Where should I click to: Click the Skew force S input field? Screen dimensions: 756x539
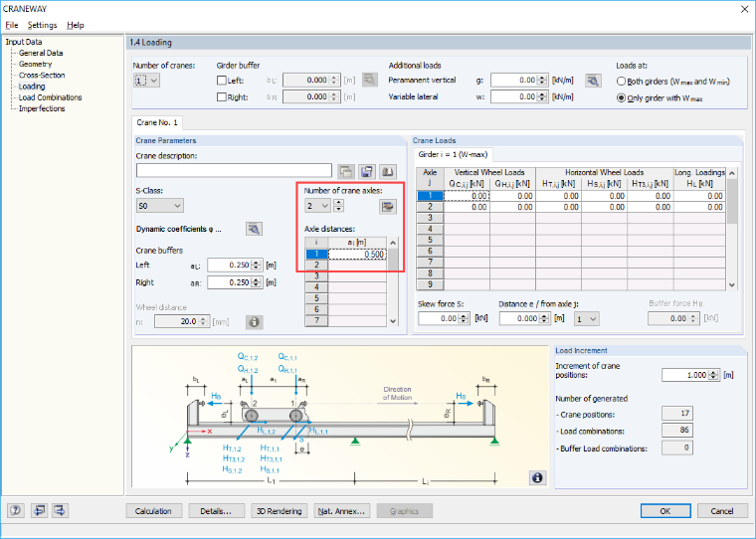pyautogui.click(x=439, y=318)
